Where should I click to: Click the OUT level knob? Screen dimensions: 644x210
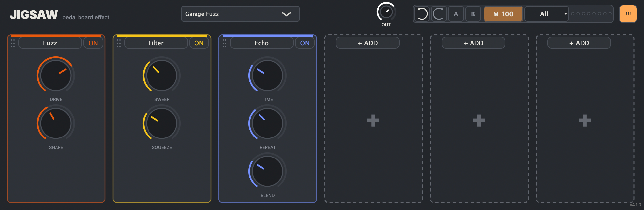point(386,12)
